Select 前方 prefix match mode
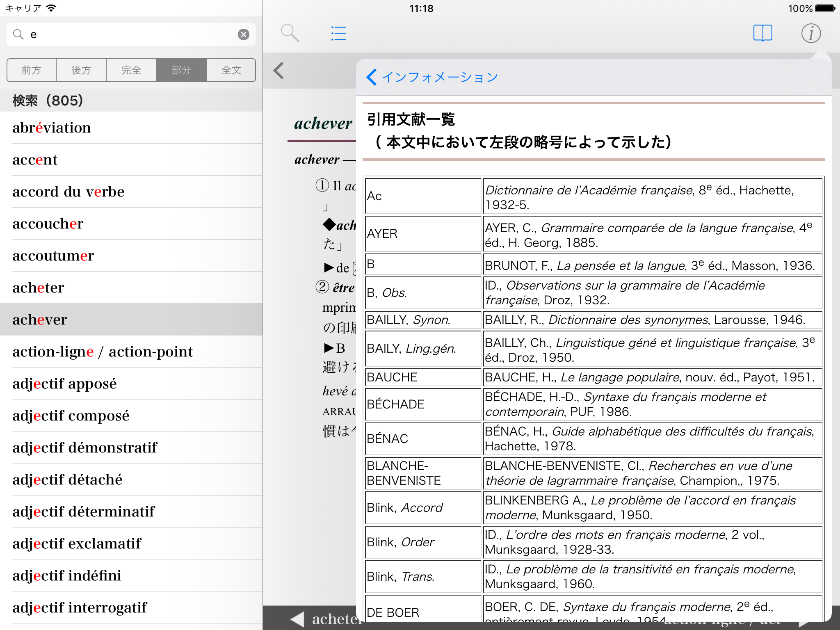Image resolution: width=840 pixels, height=630 pixels. 32,70
